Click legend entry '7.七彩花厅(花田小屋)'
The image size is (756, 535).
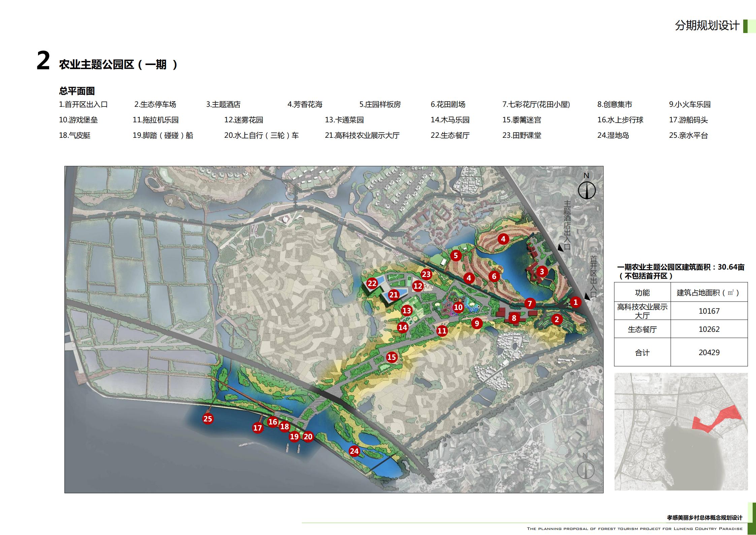(x=536, y=104)
